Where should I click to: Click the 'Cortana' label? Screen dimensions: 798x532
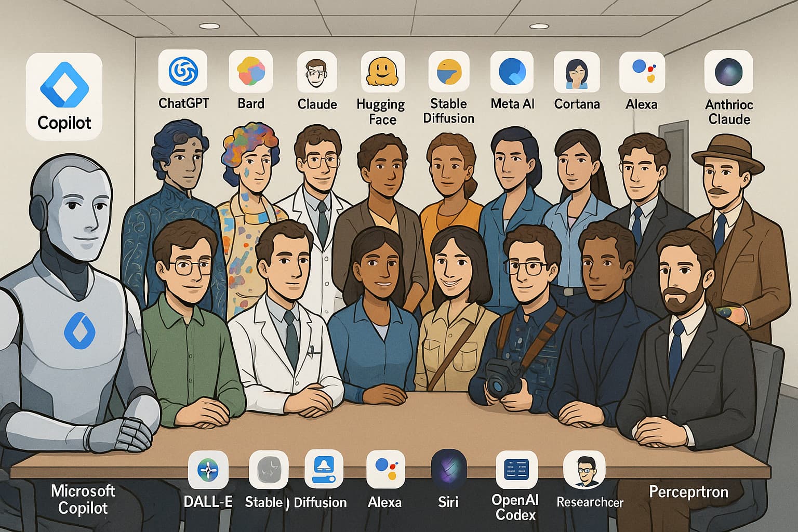[577, 104]
